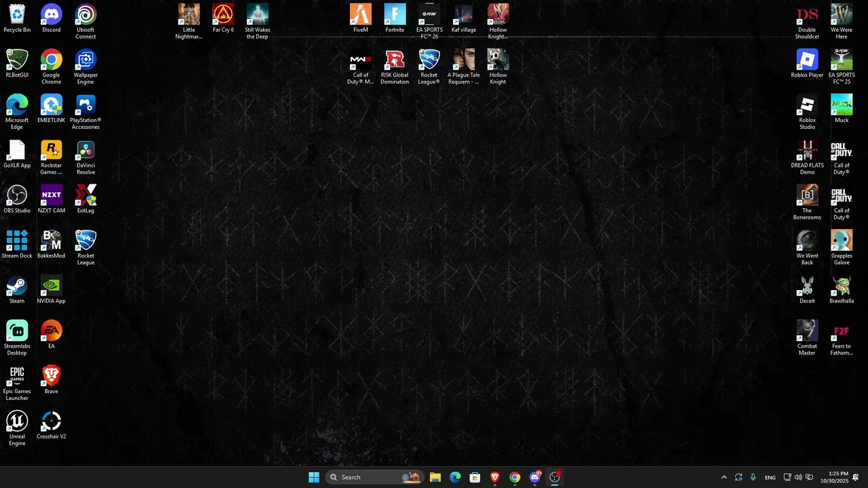The height and width of the screenshot is (488, 868).
Task: Open the We Went Back shortcut
Action: 807,248
